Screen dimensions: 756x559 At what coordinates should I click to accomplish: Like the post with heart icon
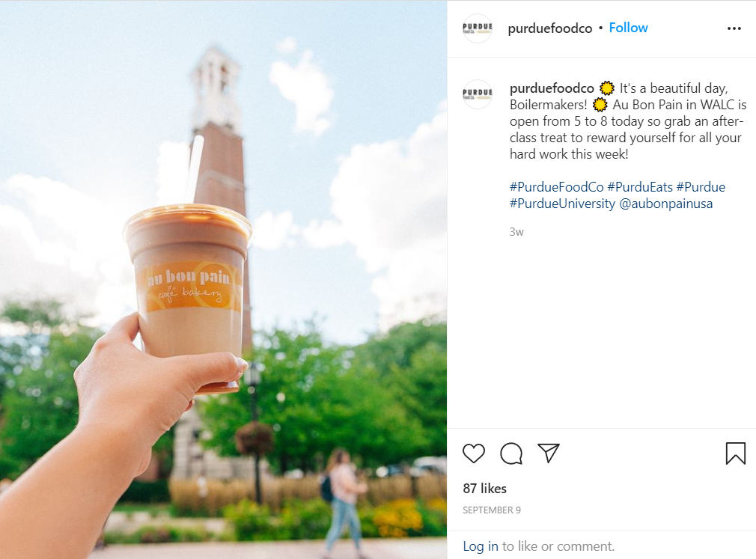click(x=474, y=453)
